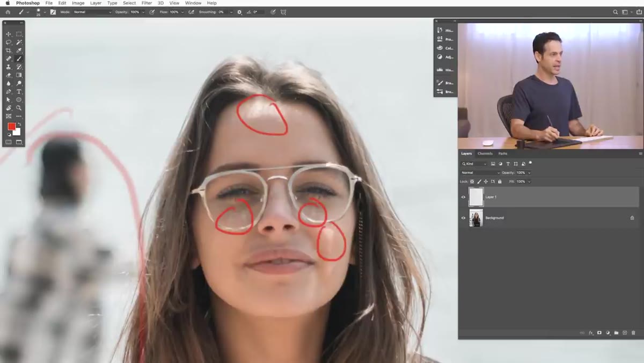Go to Home screen from options bar
This screenshot has height=363, width=644.
tap(8, 12)
